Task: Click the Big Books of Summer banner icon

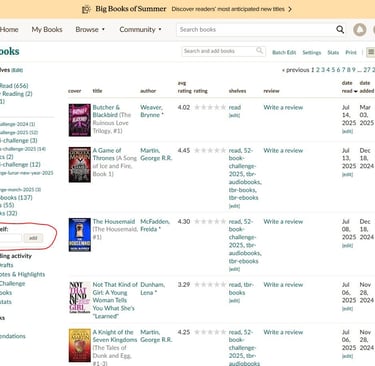Action: point(86,9)
